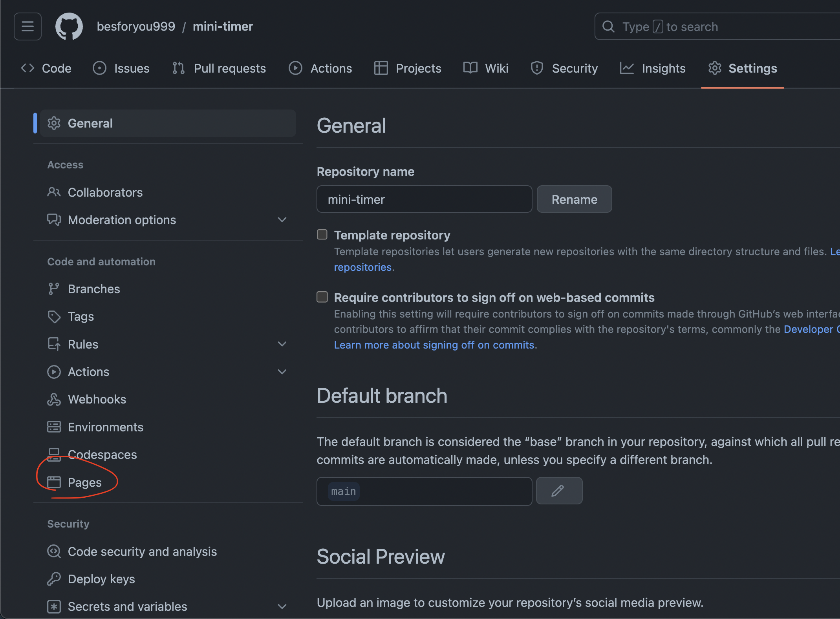Open the hamburger navigation menu
This screenshot has width=840, height=619.
[x=27, y=26]
